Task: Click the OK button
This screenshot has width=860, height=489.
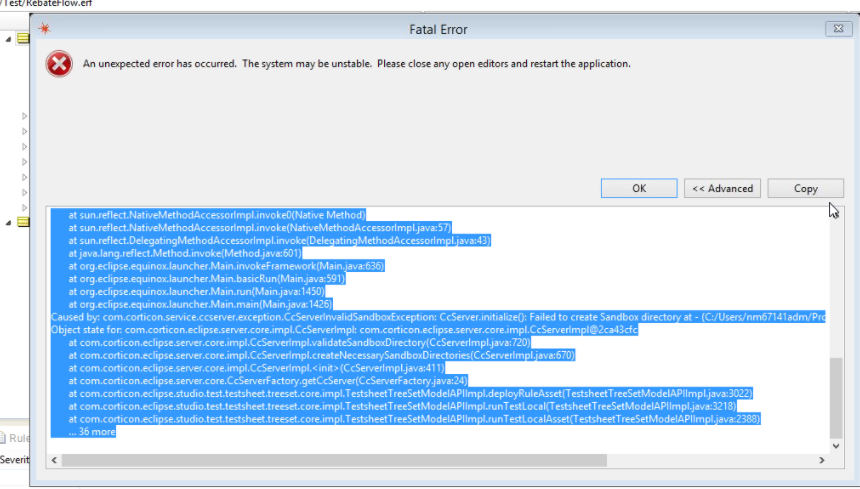Action: click(x=639, y=188)
